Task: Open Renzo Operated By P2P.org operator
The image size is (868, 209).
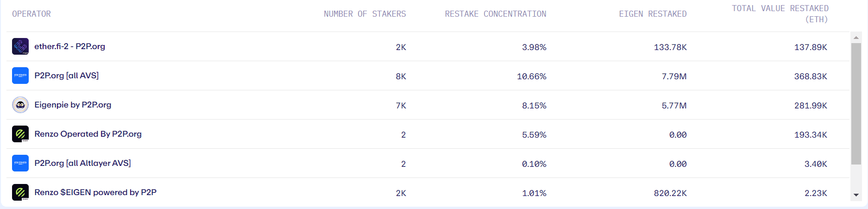Action: (88, 134)
